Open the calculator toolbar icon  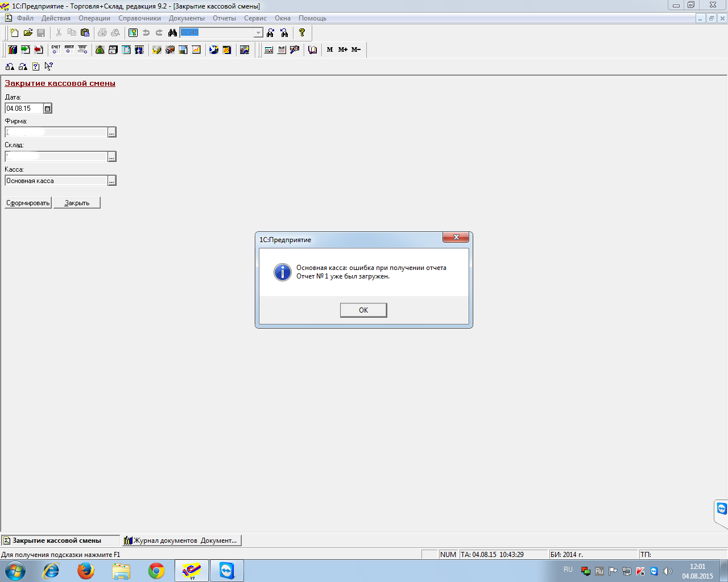[x=269, y=50]
